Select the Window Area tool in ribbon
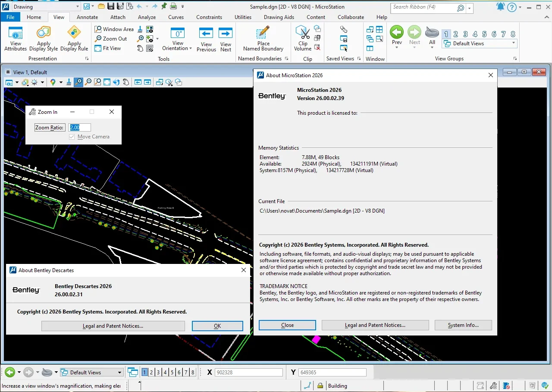 point(114,29)
